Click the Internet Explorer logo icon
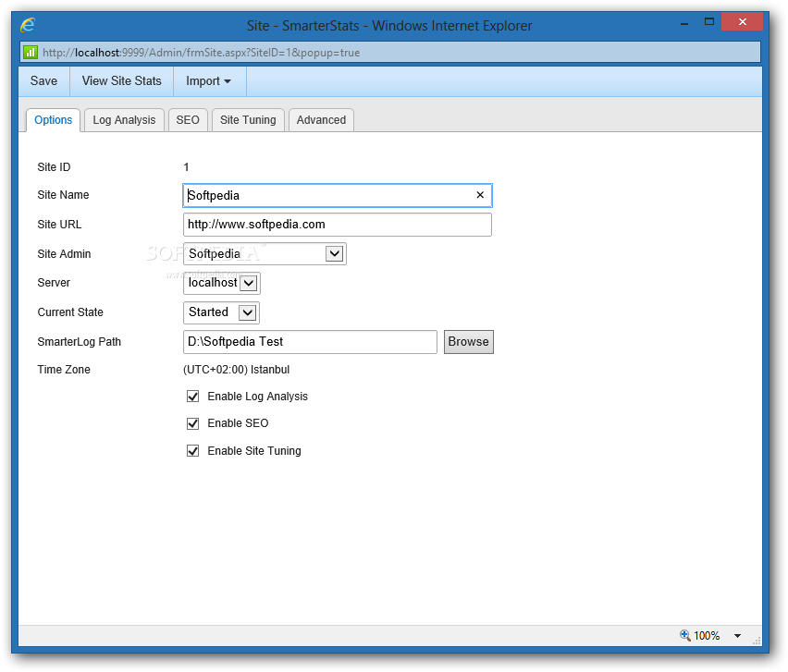 28,25
